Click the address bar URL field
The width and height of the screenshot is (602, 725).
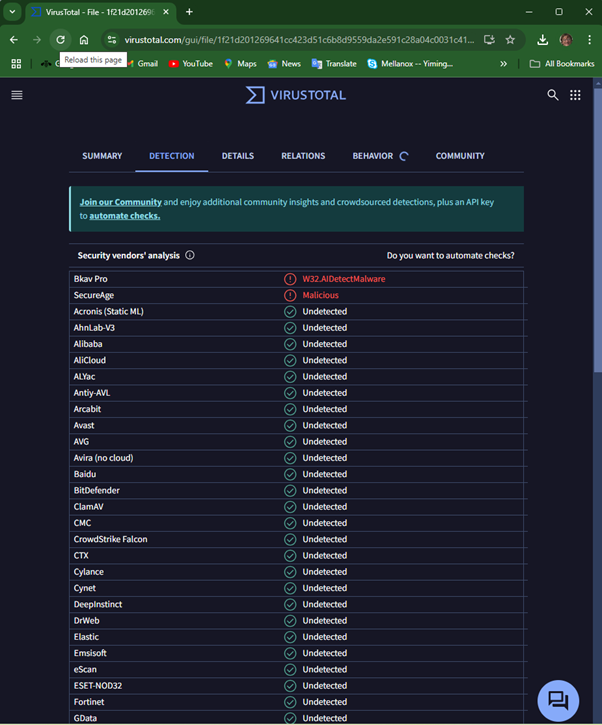[290, 40]
